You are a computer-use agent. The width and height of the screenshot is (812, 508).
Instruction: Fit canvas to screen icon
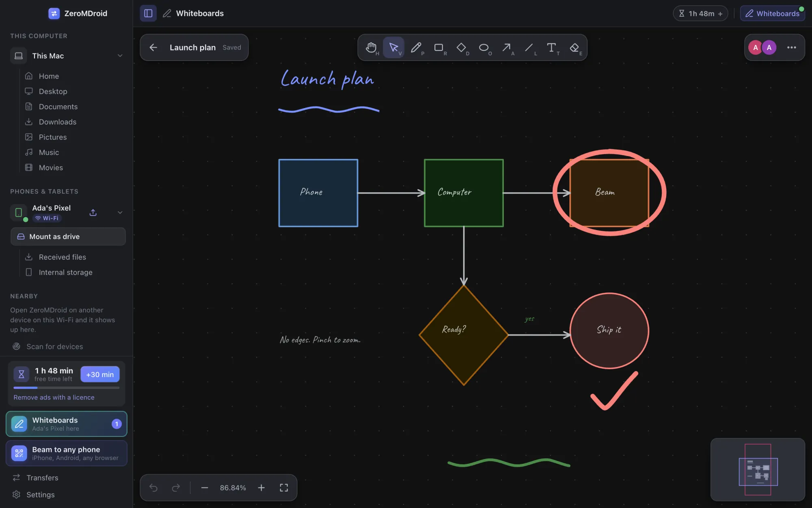[284, 488]
